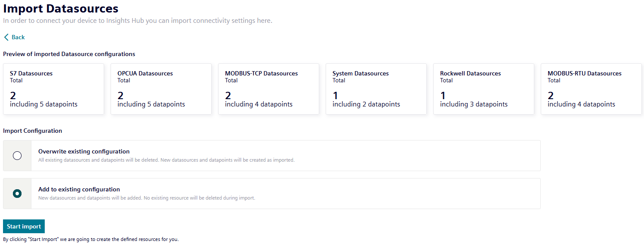
Task: Click Preview of imported Datasource configurations label
Action: pyautogui.click(x=69, y=54)
